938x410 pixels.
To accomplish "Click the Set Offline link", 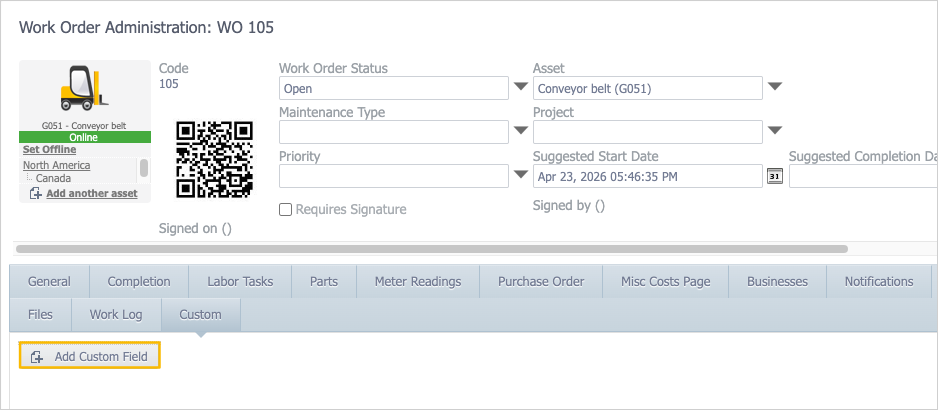I will coord(49,149).
